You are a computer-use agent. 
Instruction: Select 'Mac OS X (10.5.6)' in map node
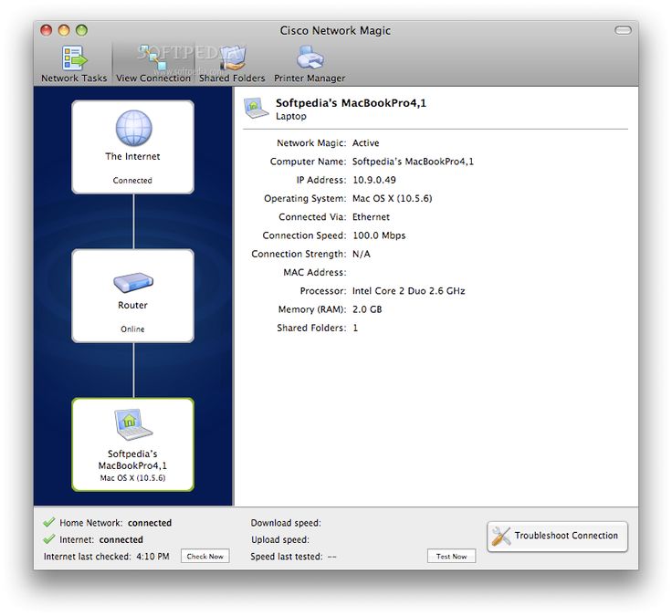132,478
